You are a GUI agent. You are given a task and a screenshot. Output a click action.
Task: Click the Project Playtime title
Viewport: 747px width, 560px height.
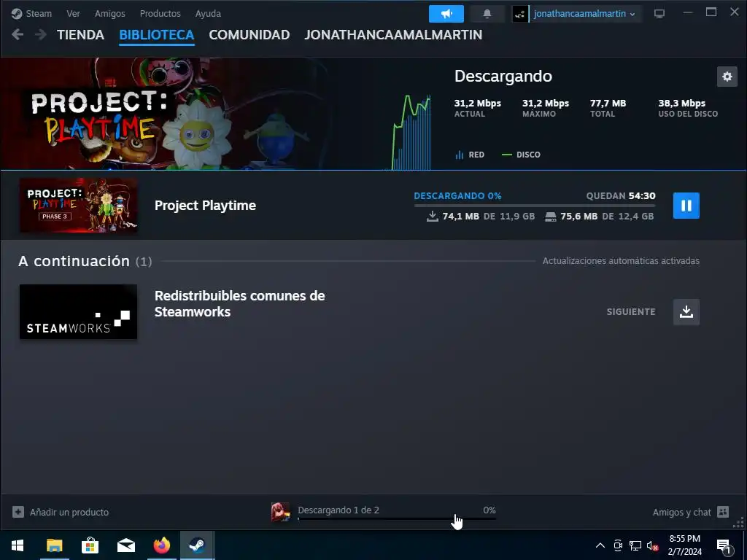[x=205, y=205]
